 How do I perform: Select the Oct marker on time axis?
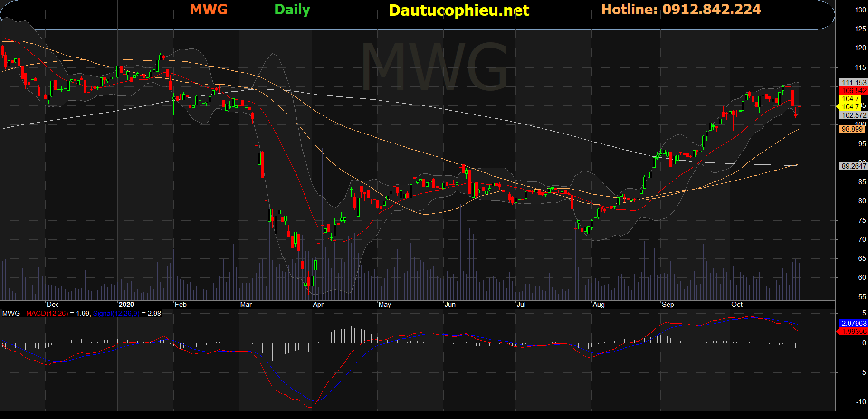click(736, 305)
